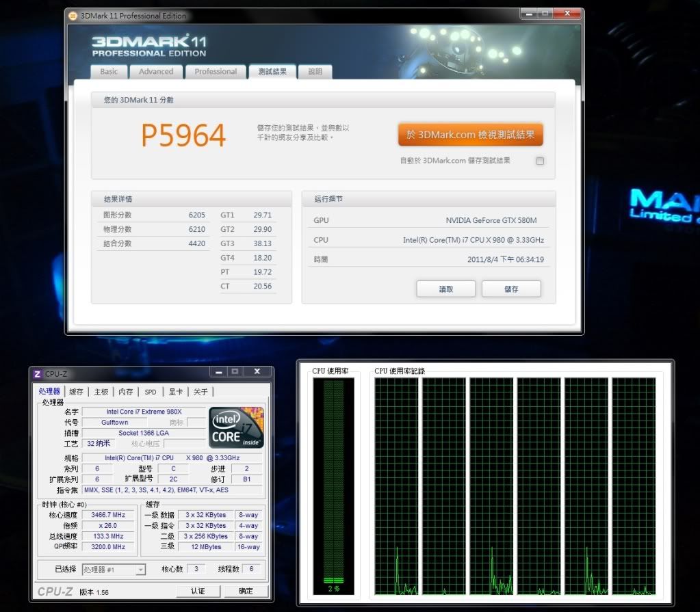Viewport: 700px width, 612px height.
Task: Click the 指令集 field listing MMX, SSE
Action: click(172, 490)
